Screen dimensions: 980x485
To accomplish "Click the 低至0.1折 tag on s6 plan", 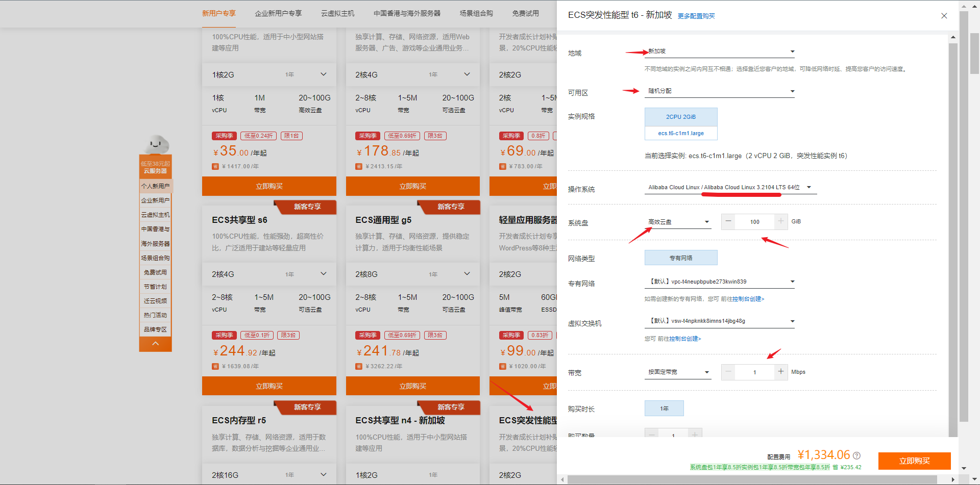I will 257,336.
